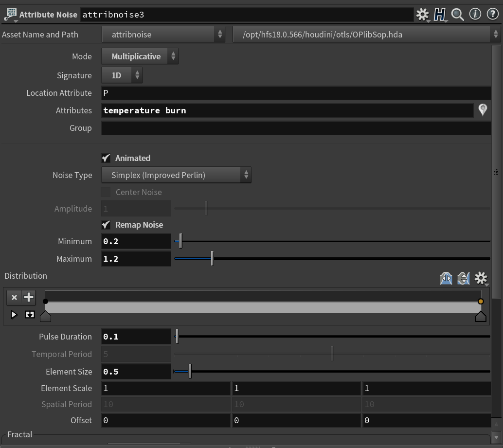Click the Minimum slider handle
This screenshot has height=448, width=503.
[x=180, y=241]
